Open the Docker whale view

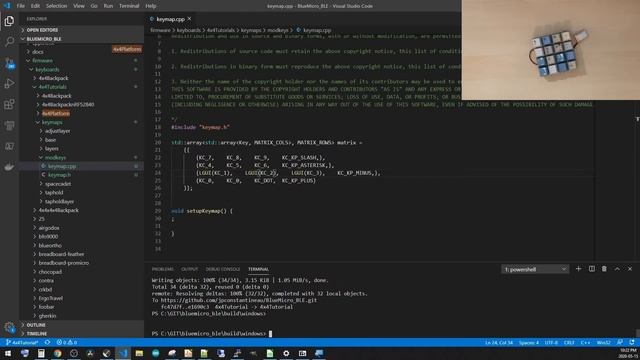click(x=9, y=167)
